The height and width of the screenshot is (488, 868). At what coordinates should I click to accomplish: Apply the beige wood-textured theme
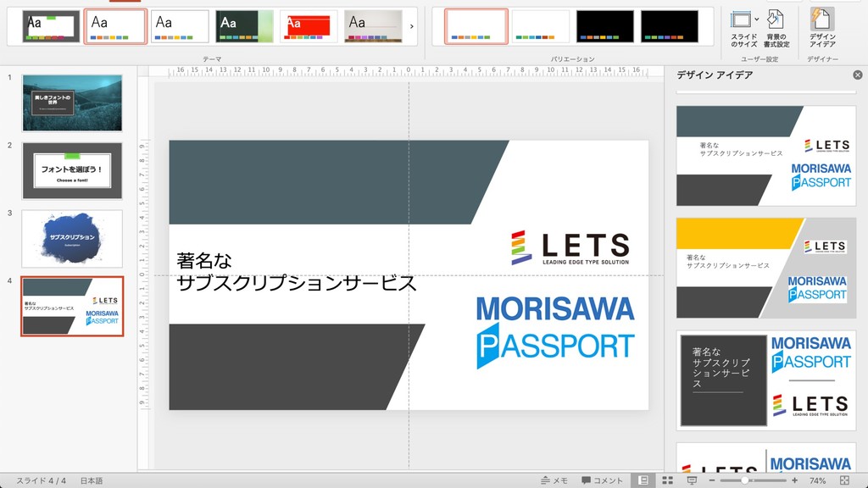373,26
